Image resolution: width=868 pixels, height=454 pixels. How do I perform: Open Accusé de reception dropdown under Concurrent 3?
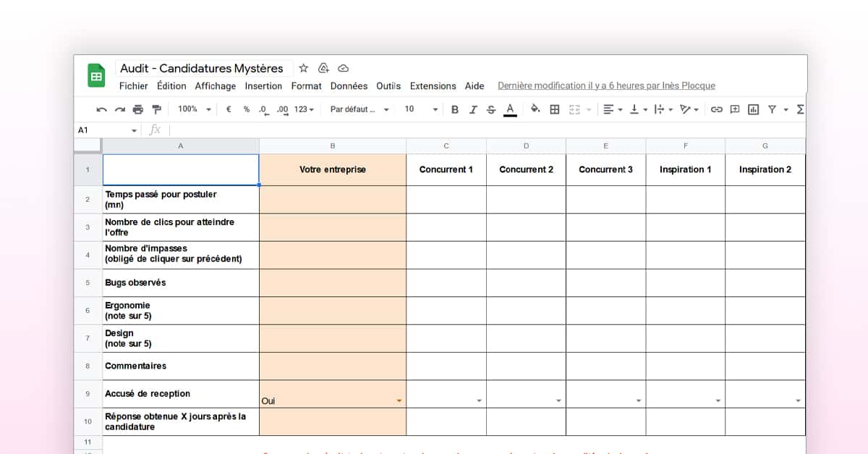[638, 400]
